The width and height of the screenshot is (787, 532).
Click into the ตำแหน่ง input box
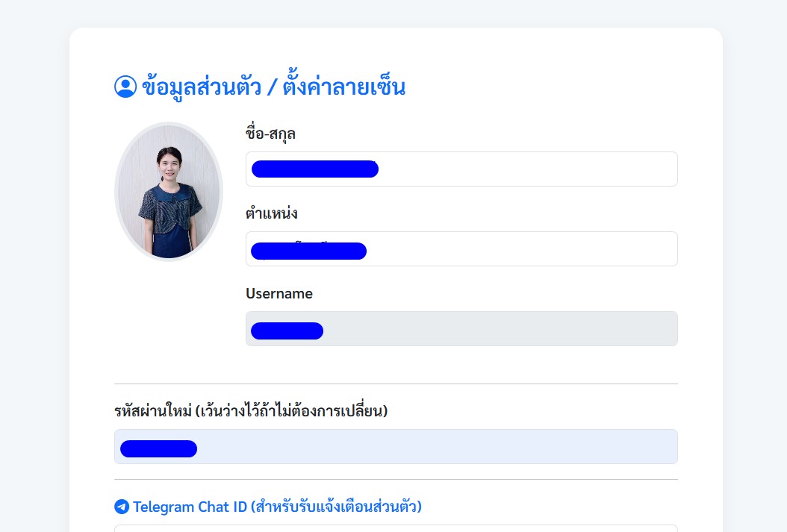click(x=461, y=248)
